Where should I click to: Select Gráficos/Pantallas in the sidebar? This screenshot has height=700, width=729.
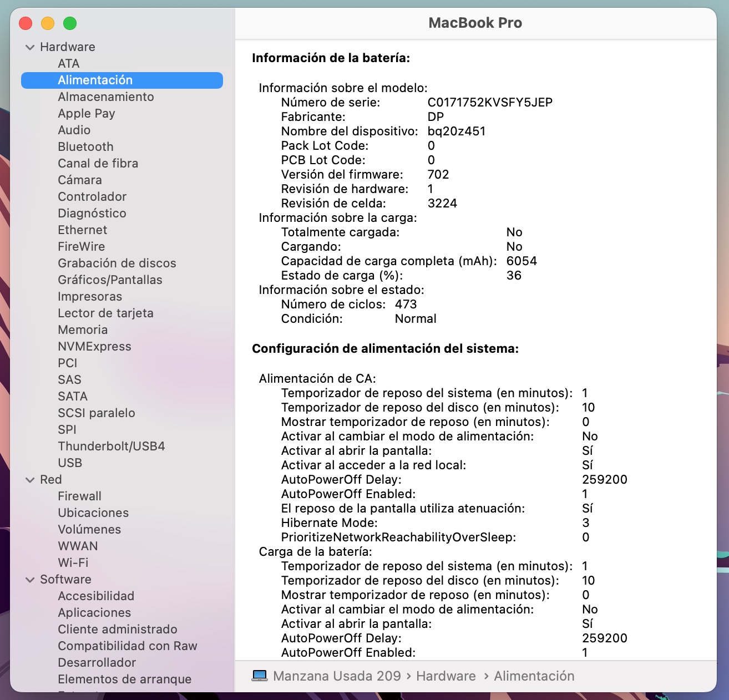click(x=110, y=280)
